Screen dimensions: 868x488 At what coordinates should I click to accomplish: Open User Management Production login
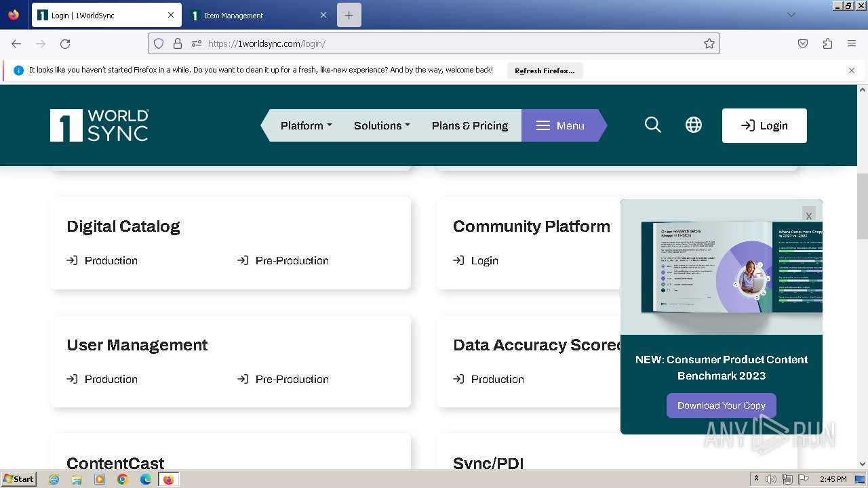coord(102,379)
